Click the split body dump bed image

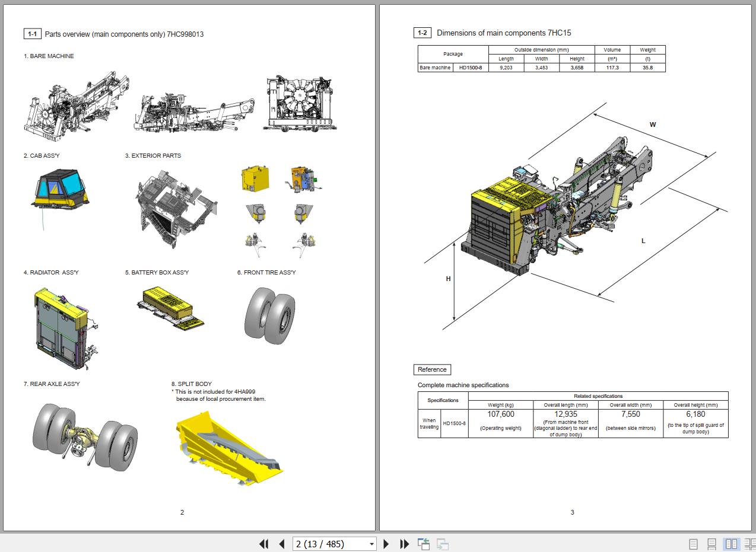(x=228, y=448)
